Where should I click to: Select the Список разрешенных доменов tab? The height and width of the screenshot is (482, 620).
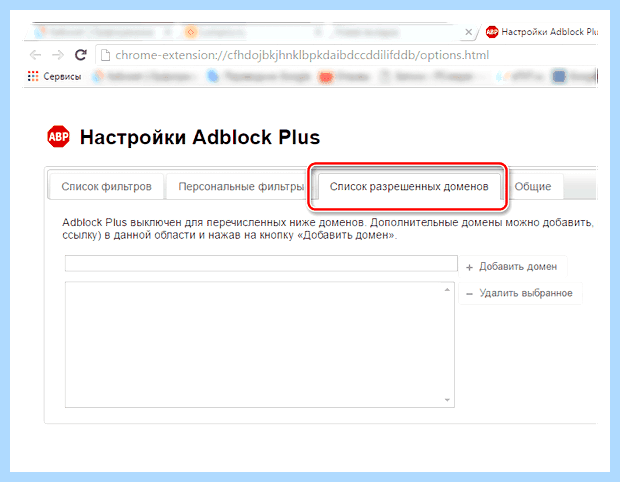[409, 186]
